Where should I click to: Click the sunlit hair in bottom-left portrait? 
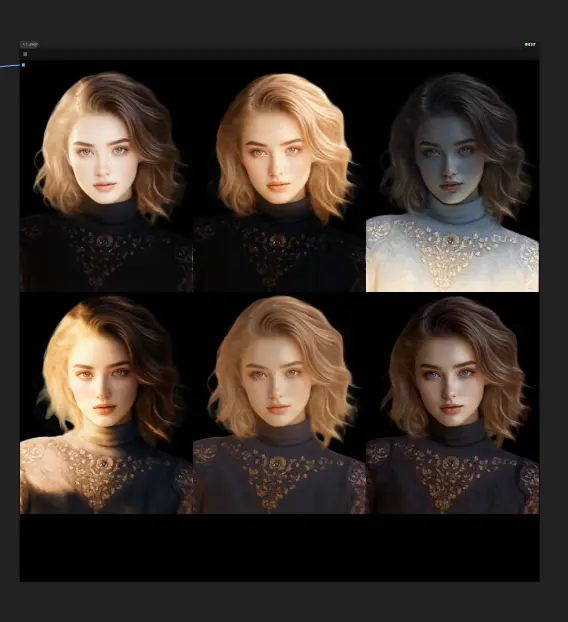point(65,349)
